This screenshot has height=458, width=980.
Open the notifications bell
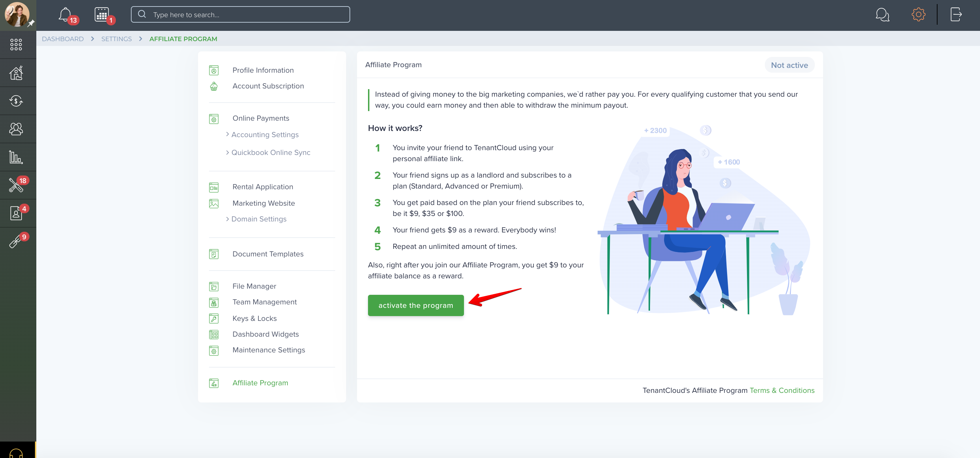pos(65,15)
